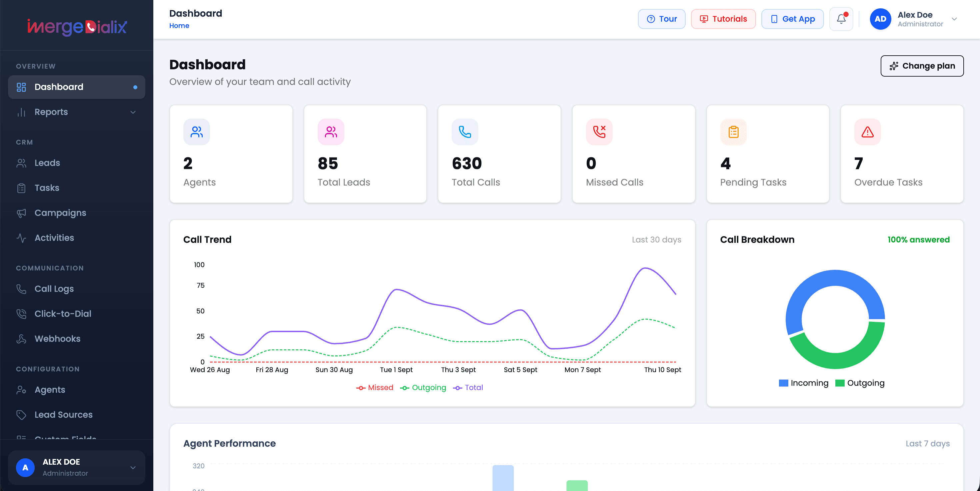980x491 pixels.
Task: Open notifications bell
Action: pyautogui.click(x=841, y=19)
